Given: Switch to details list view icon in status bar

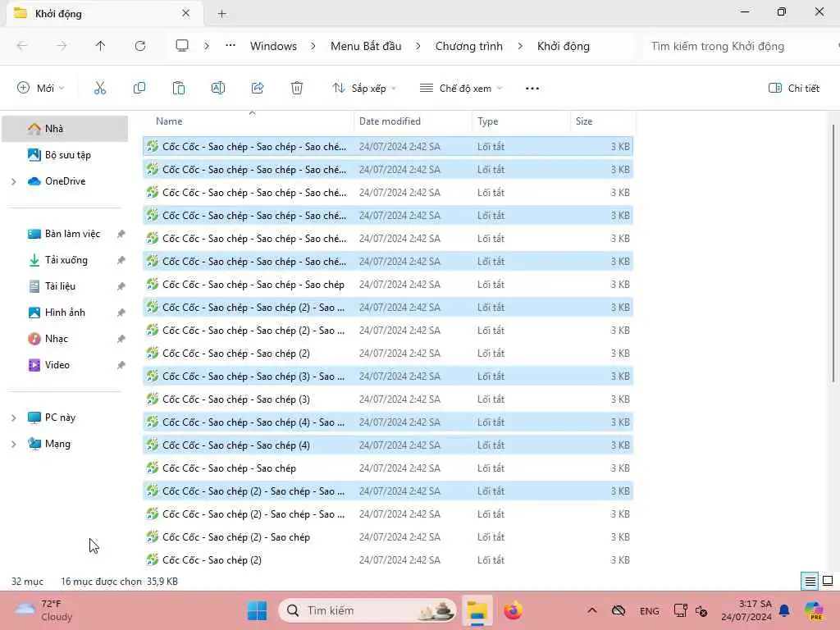Looking at the screenshot, I should point(810,582).
